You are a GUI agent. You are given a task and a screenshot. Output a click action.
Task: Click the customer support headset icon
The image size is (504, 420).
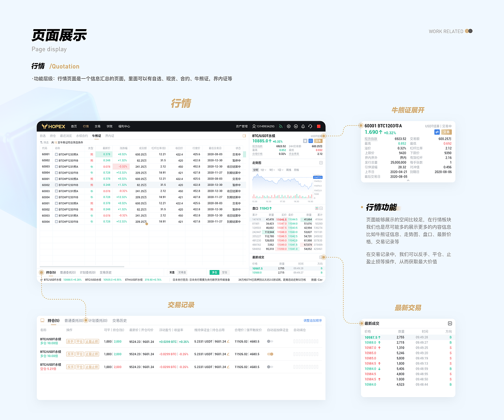pos(310,126)
